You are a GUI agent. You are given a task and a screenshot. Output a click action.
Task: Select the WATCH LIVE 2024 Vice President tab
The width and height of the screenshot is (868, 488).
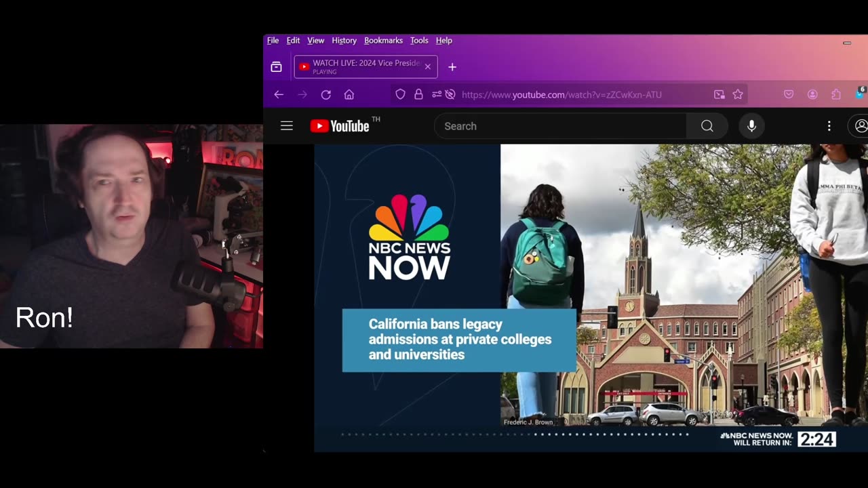pos(366,67)
